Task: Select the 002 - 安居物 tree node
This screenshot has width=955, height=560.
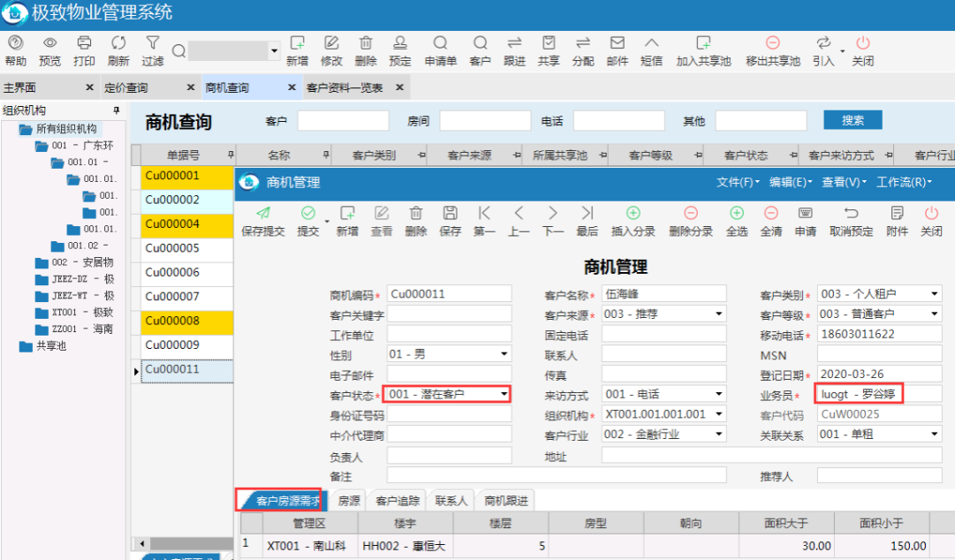Action: click(x=83, y=262)
